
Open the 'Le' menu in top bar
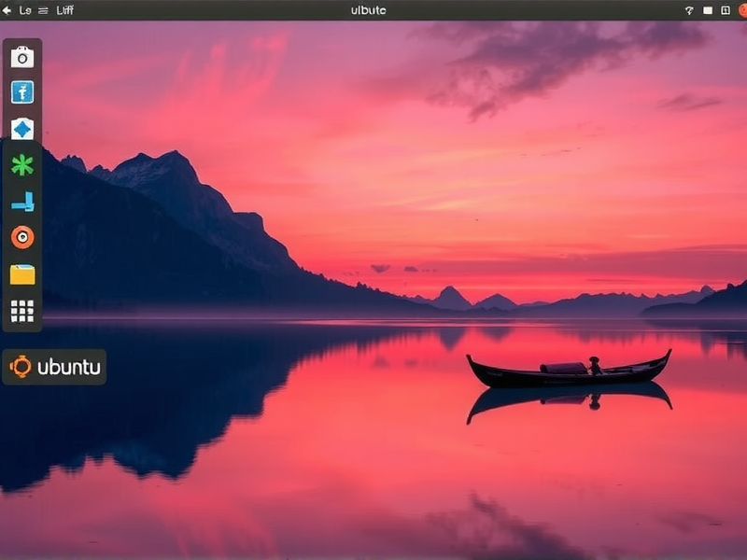click(25, 10)
